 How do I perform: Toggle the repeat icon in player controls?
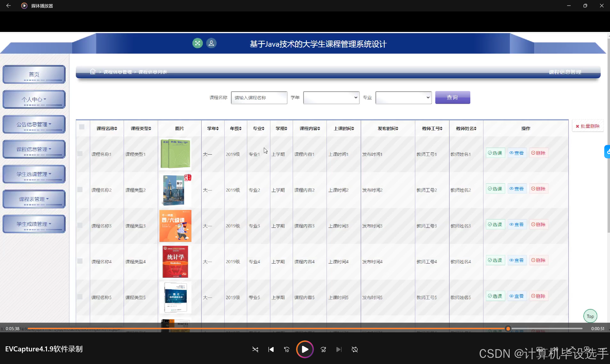(355, 349)
